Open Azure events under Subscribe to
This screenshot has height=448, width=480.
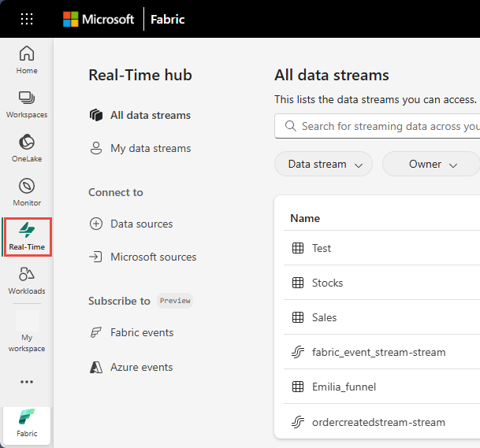[x=131, y=367]
